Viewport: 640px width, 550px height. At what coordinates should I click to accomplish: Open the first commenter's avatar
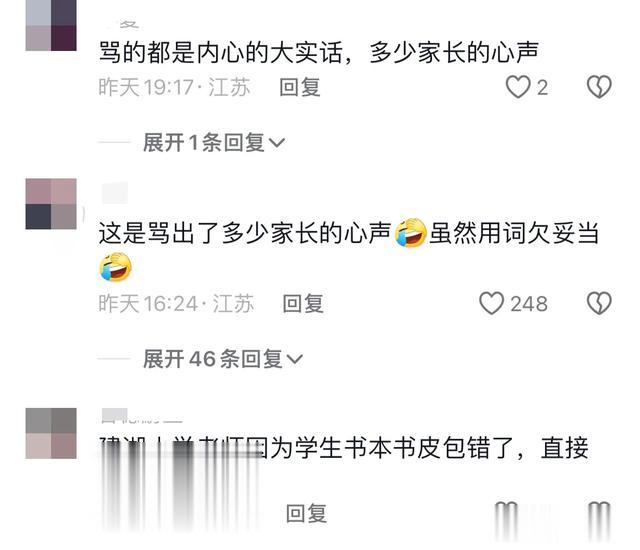[x=51, y=25]
